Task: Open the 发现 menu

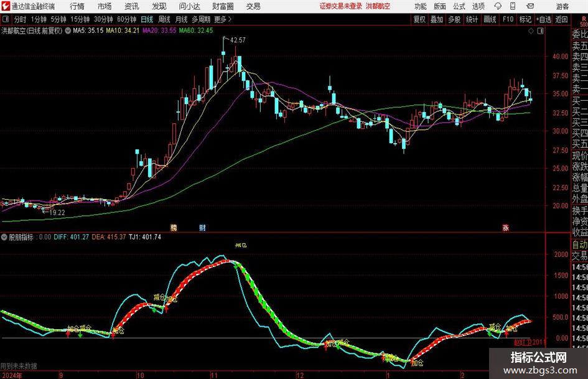Action: [x=159, y=6]
